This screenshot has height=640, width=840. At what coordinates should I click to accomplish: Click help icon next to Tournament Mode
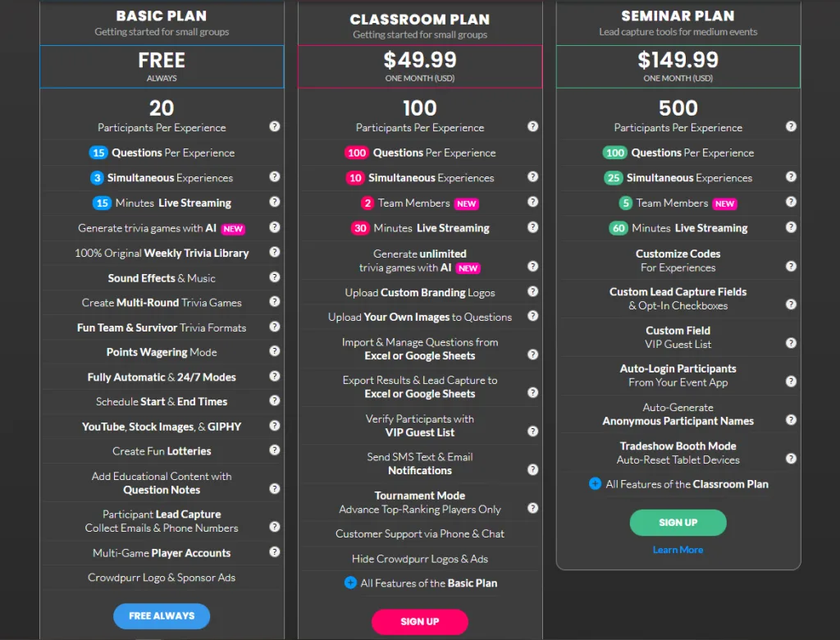[533, 508]
